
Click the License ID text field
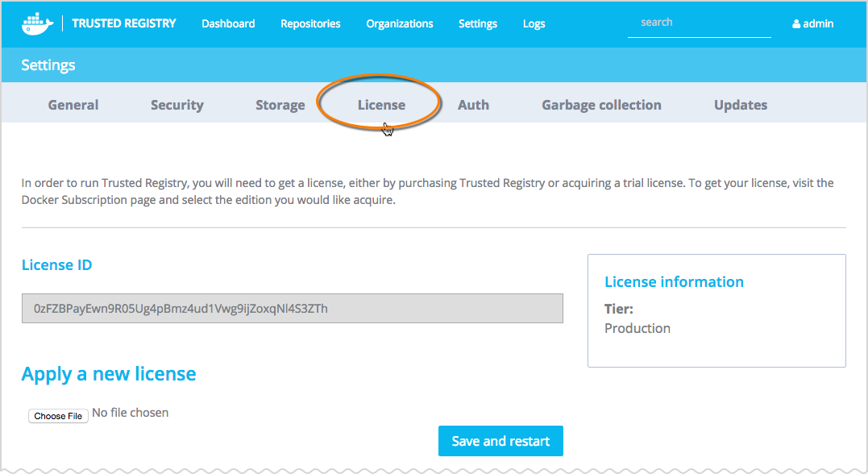pyautogui.click(x=292, y=309)
